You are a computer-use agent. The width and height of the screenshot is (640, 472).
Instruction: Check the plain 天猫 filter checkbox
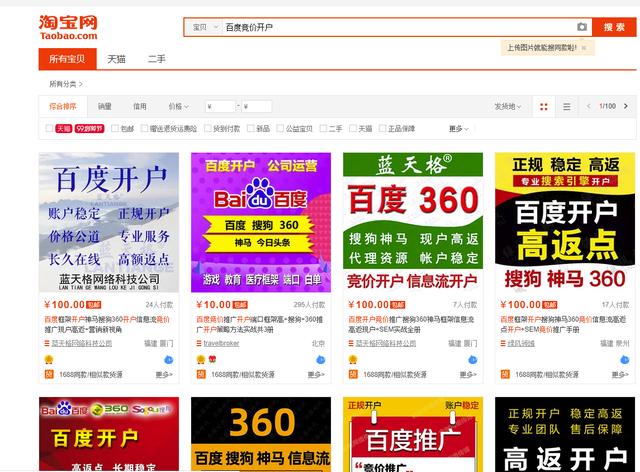[353, 129]
